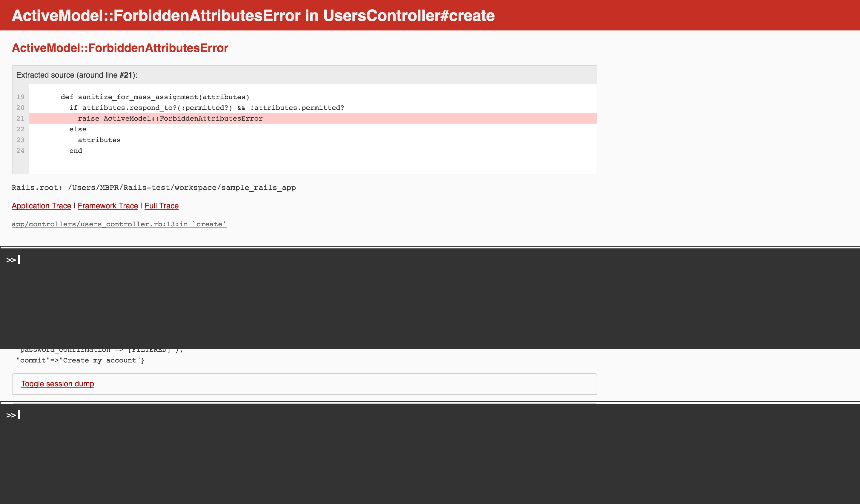Click the red error banner title
This screenshot has height=504, width=860.
[x=253, y=16]
